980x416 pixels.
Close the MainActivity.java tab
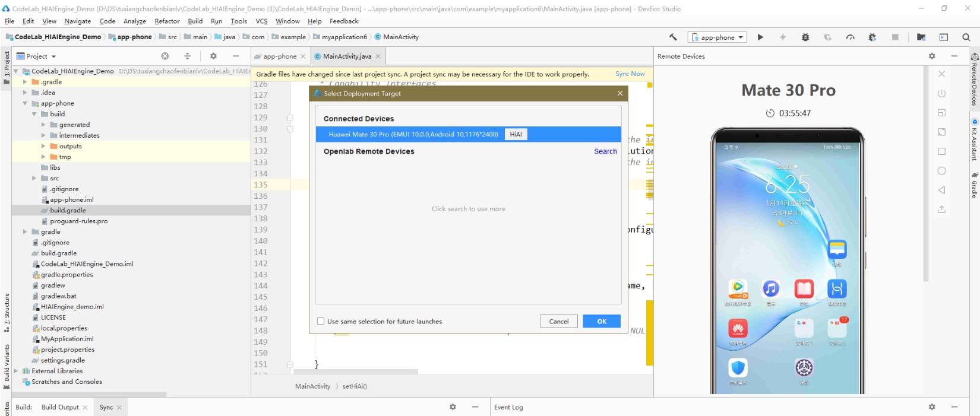[378, 56]
